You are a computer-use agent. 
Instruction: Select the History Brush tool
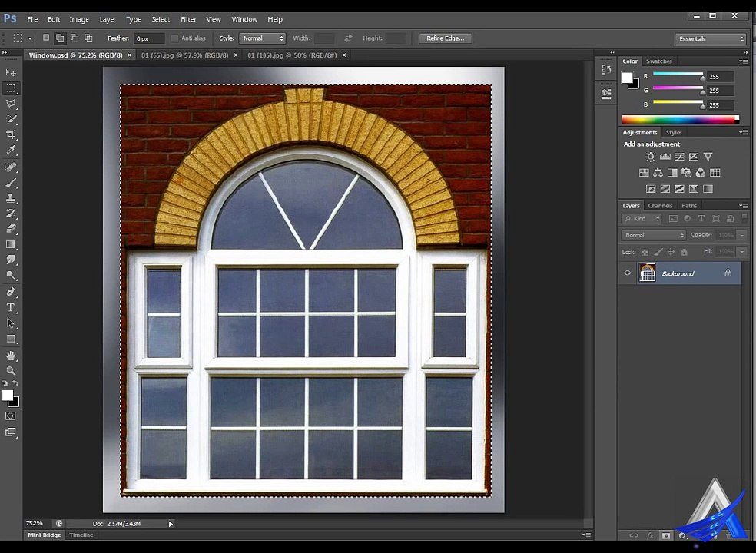(x=11, y=213)
